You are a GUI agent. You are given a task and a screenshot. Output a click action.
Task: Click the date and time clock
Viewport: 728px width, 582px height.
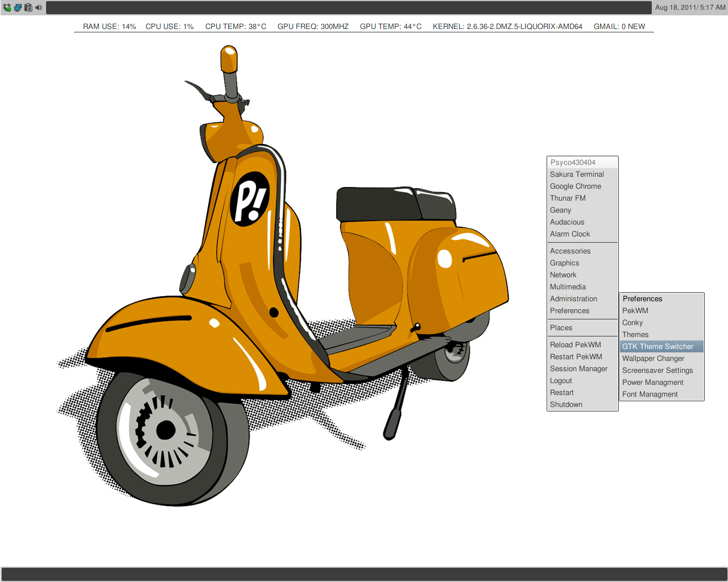pyautogui.click(x=690, y=7)
